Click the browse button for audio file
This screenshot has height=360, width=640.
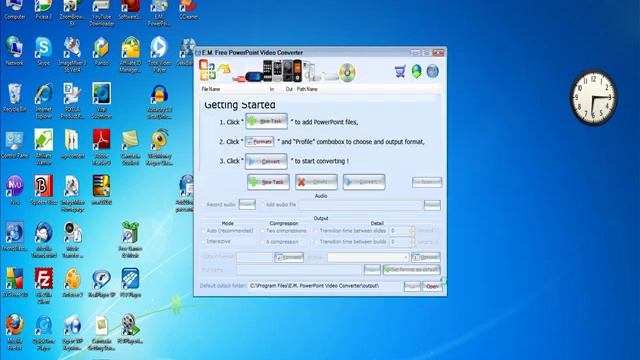click(x=432, y=205)
